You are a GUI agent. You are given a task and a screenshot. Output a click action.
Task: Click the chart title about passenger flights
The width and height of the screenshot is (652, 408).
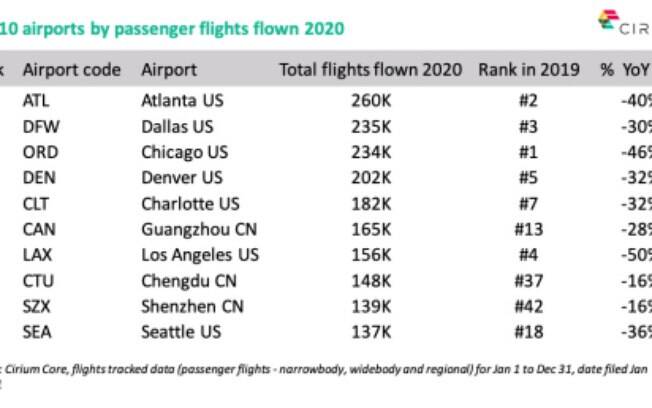pos(172,29)
